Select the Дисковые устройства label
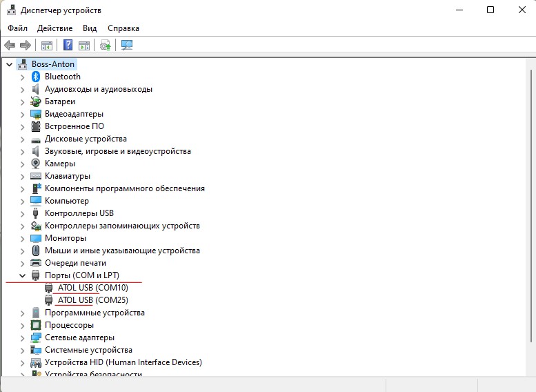Image resolution: width=536 pixels, height=392 pixels. coord(86,139)
